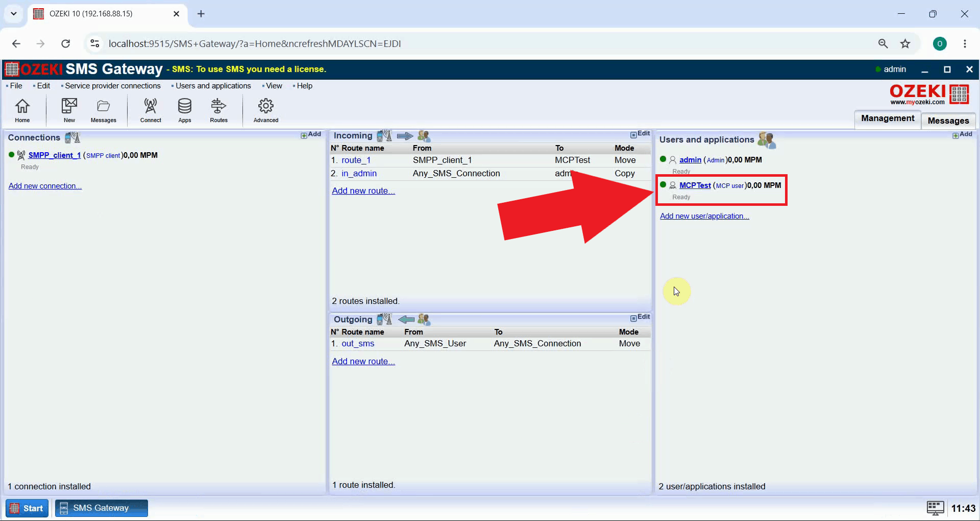Viewport: 980px width, 521px height.
Task: Click the Outgoing panel arrow icon
Action: [x=406, y=320]
